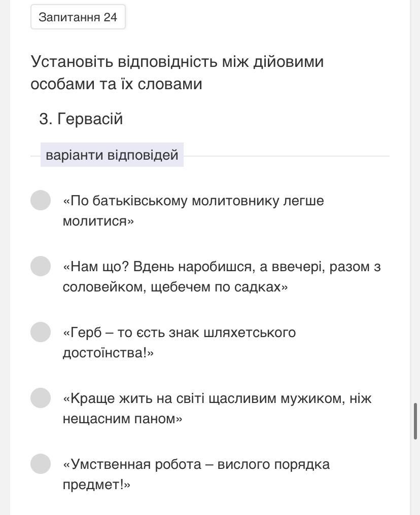Click the vertical scrollbar thumb
This screenshot has width=420, height=515.
(415, 421)
